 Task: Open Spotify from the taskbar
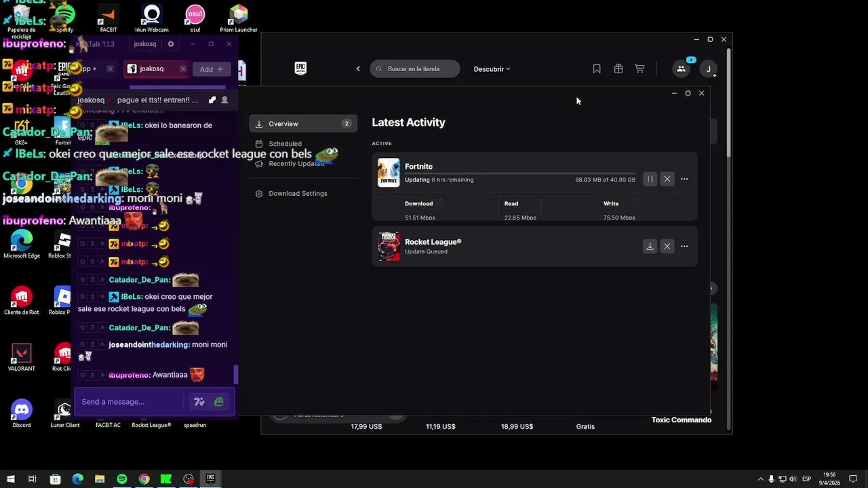(122, 479)
